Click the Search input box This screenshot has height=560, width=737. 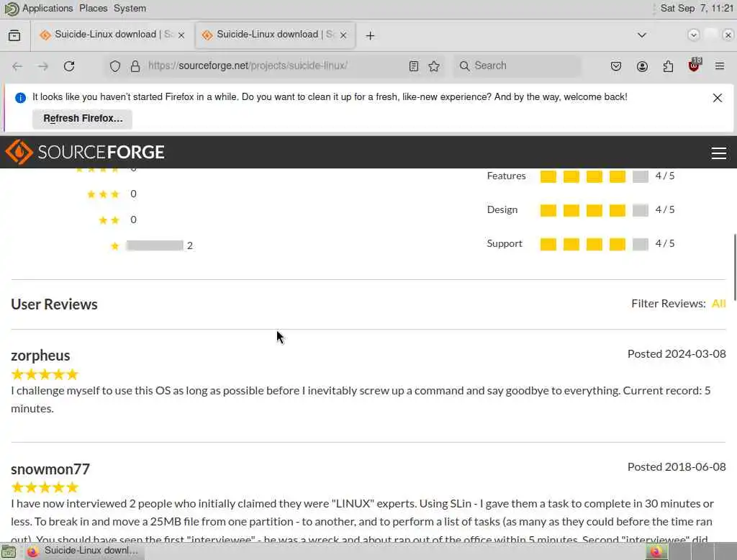coord(517,66)
